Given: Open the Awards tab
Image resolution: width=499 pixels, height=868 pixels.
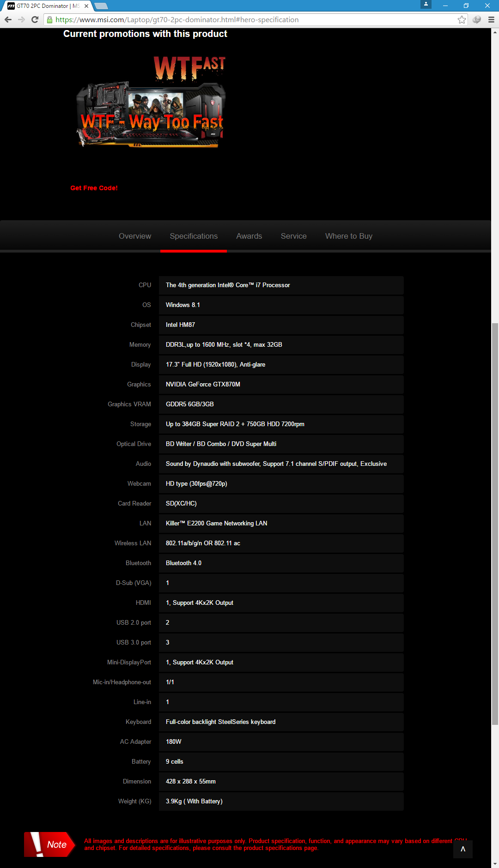Looking at the screenshot, I should click(249, 236).
